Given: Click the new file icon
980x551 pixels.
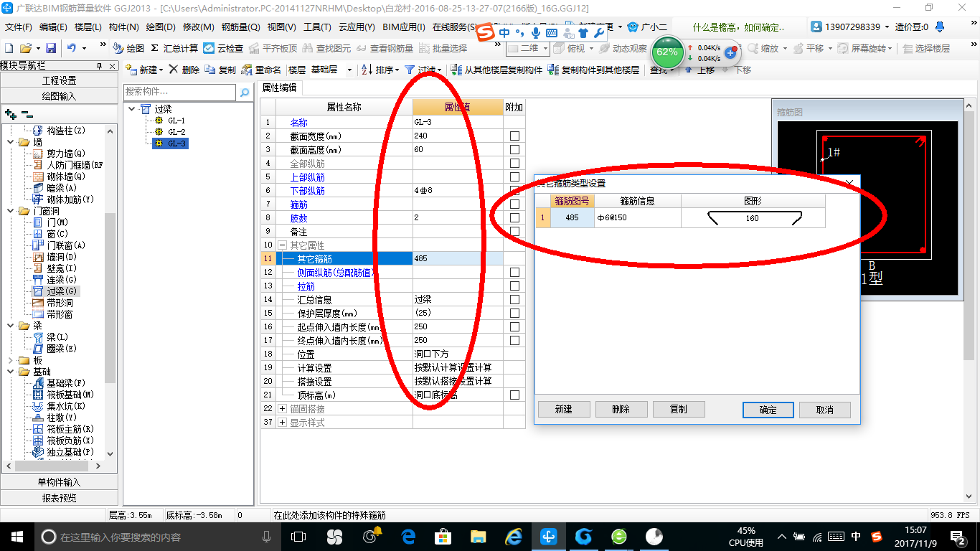Looking at the screenshot, I should click(9, 48).
